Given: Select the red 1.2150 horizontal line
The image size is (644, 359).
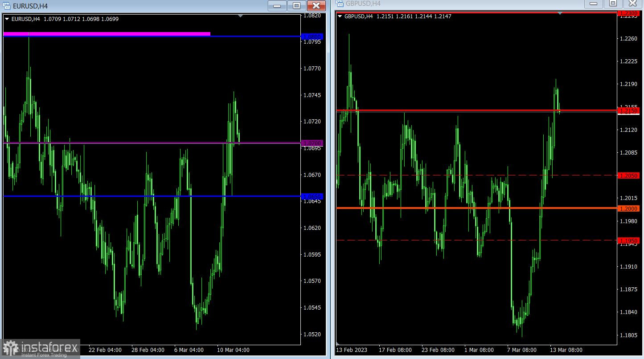Looking at the screenshot, I should coord(476,110).
